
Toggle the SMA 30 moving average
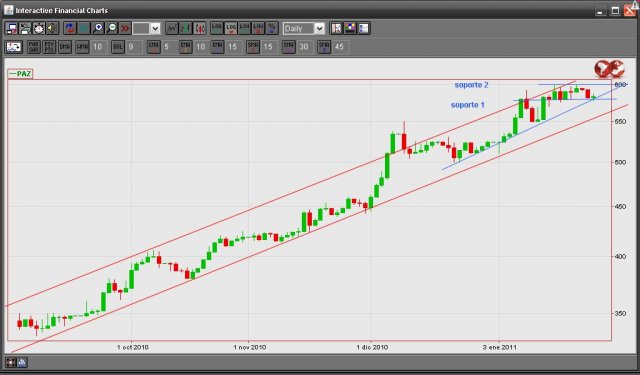click(x=289, y=47)
